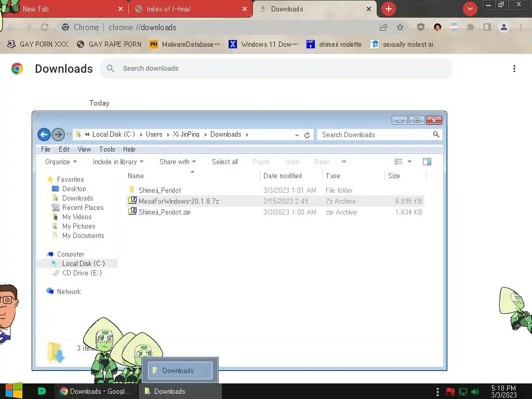Open the MalwareDatabase bookmark
532x399 pixels.
coord(185,45)
